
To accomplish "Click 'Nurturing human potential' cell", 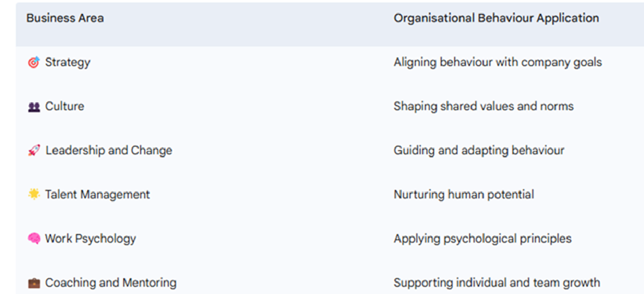I will tap(464, 194).
